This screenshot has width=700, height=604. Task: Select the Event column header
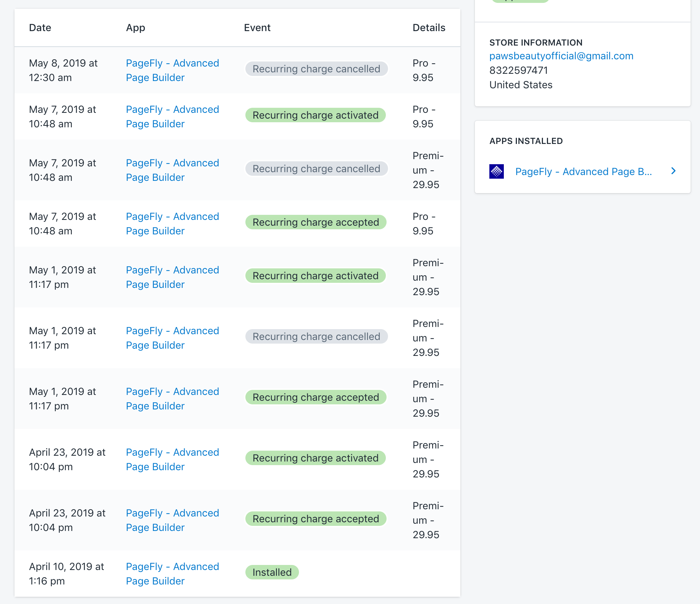coord(257,28)
